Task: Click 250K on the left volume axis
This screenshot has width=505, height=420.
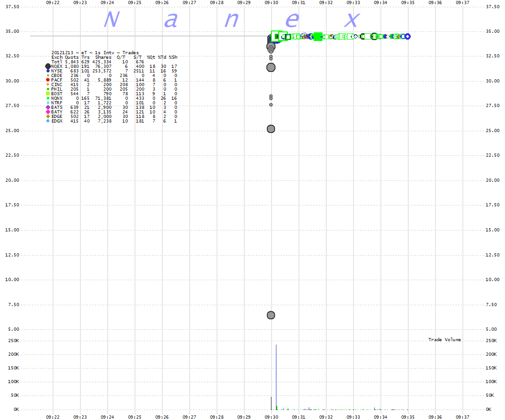Action: click(x=14, y=340)
